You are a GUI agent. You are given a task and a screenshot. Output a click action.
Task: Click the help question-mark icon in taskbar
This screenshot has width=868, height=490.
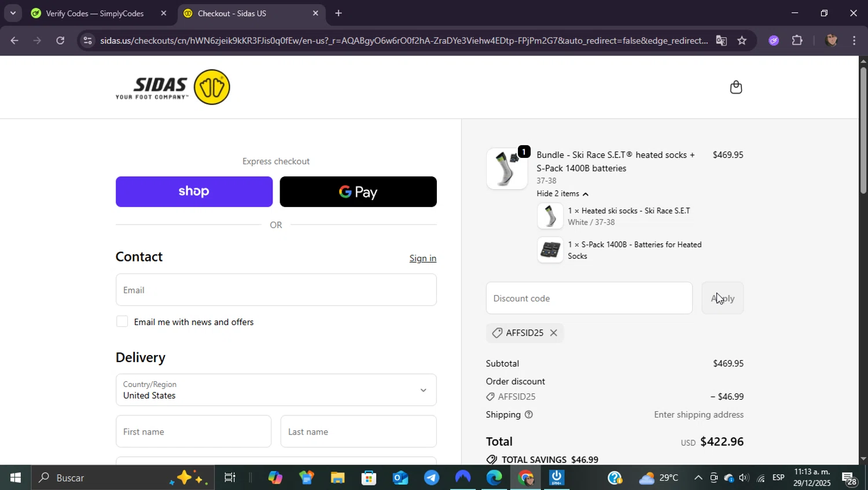click(x=615, y=478)
